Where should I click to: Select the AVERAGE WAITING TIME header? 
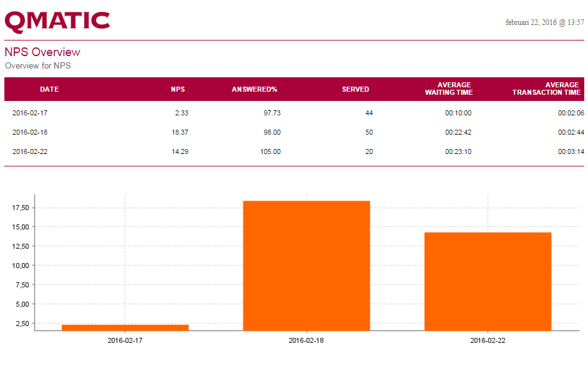(449, 89)
